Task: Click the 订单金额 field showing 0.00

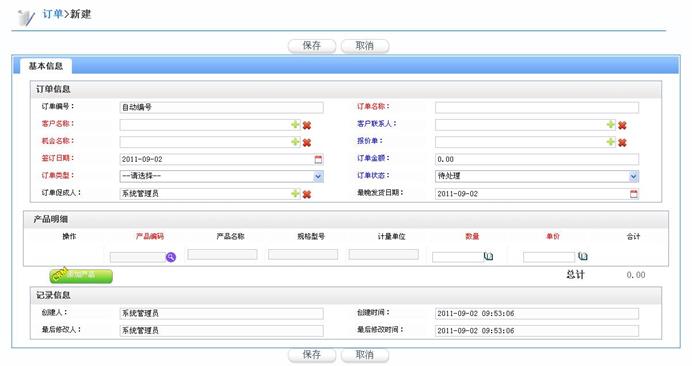Action: click(x=537, y=159)
